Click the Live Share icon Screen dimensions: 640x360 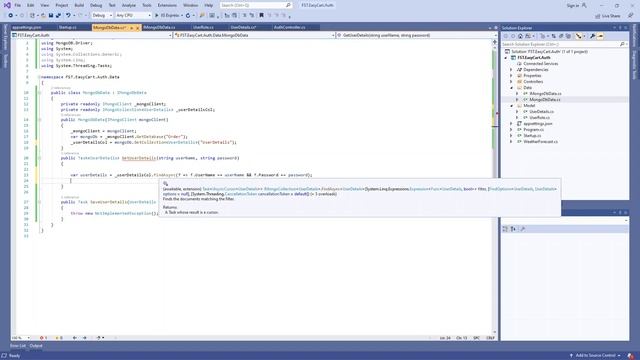tap(598, 16)
